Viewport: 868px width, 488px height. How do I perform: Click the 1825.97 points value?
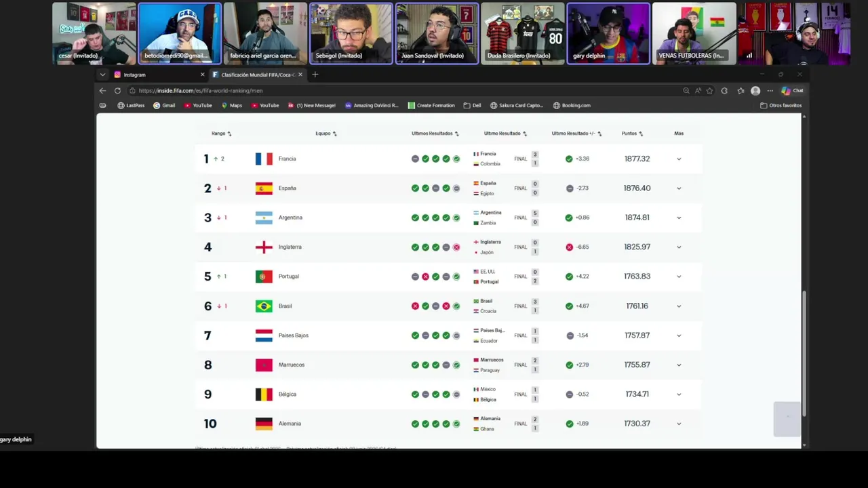point(637,247)
